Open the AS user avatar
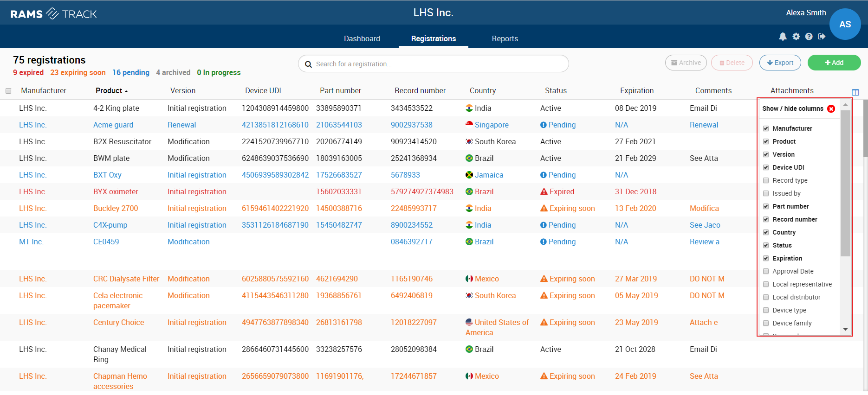Screen dimensions: 868x395 click(845, 24)
